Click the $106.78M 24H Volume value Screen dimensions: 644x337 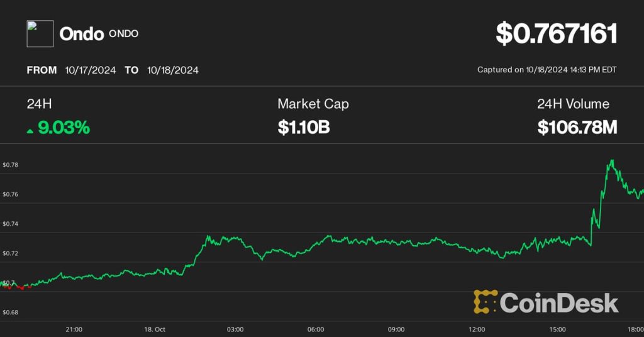point(577,128)
